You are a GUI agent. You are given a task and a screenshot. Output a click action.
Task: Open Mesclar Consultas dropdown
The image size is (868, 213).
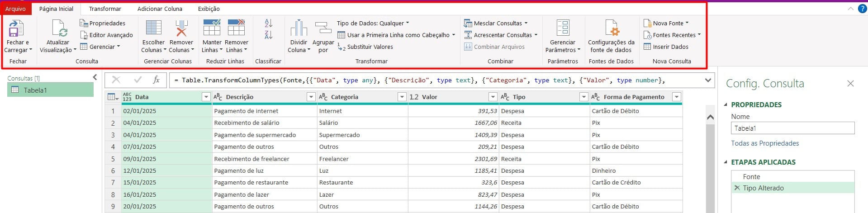[x=496, y=23]
